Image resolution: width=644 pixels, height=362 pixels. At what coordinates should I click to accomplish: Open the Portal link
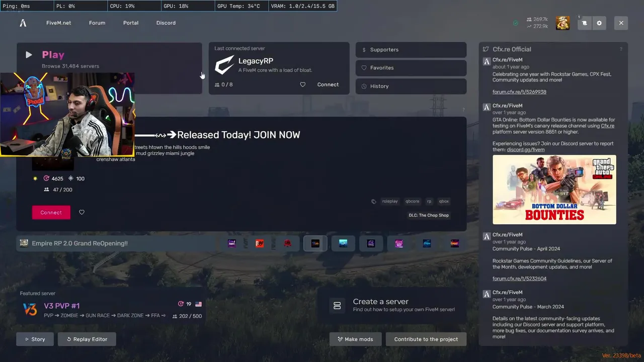(x=131, y=23)
